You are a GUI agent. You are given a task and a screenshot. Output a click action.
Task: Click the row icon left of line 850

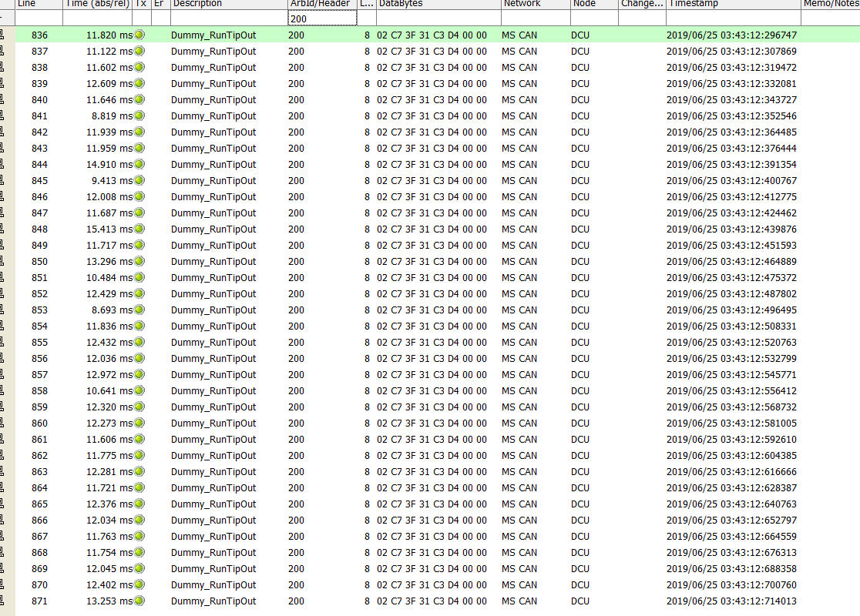tap(2, 262)
